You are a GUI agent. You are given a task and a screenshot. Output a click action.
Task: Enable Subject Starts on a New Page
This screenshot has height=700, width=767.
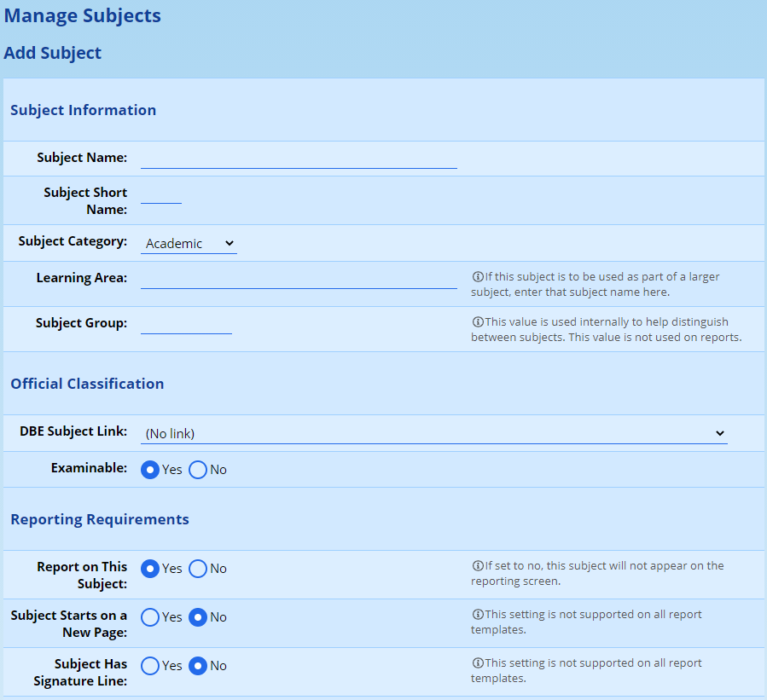point(150,617)
